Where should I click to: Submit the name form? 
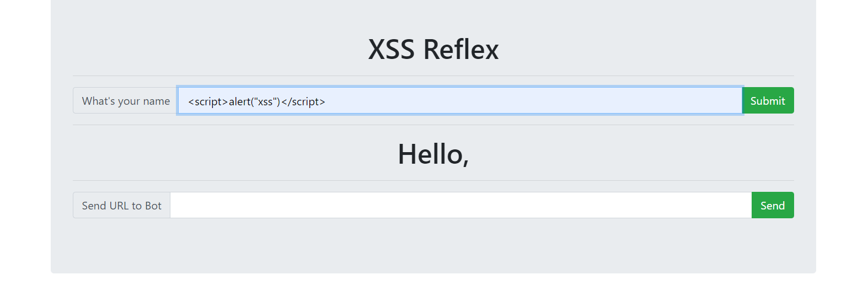click(768, 100)
